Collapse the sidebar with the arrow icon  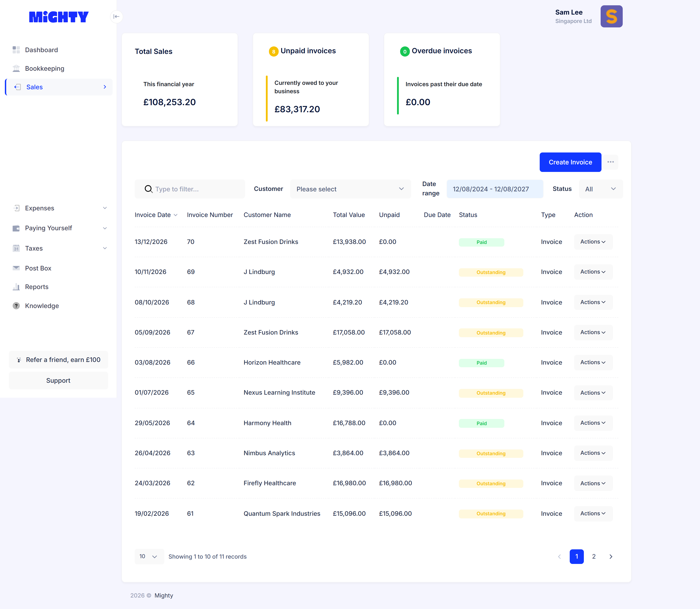click(x=116, y=16)
